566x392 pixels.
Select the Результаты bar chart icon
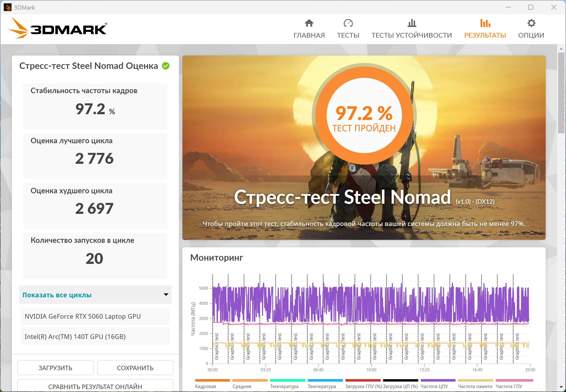(485, 23)
